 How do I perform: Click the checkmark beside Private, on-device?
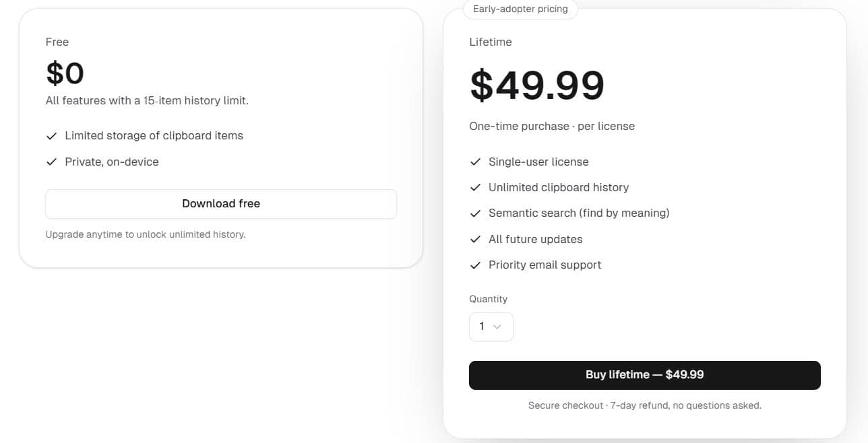click(x=52, y=162)
